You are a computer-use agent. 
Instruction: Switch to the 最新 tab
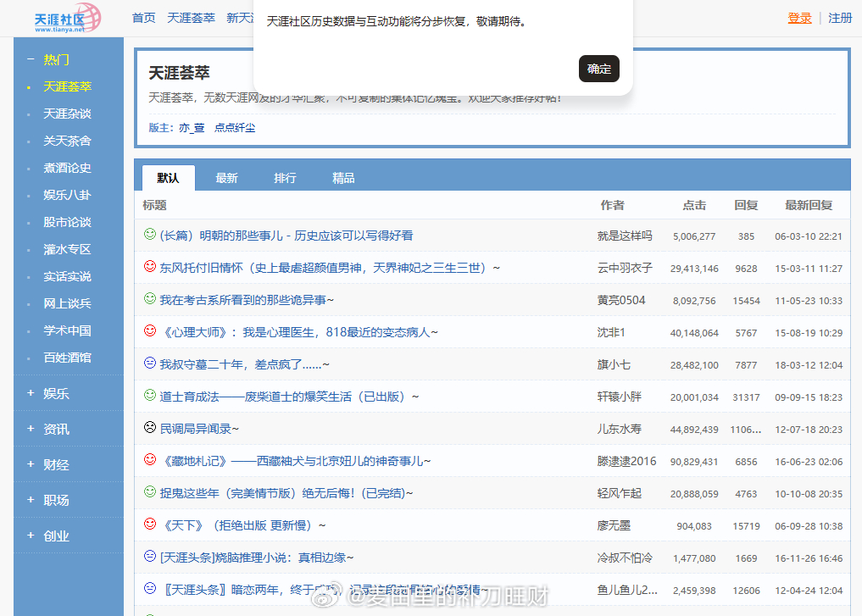226,178
